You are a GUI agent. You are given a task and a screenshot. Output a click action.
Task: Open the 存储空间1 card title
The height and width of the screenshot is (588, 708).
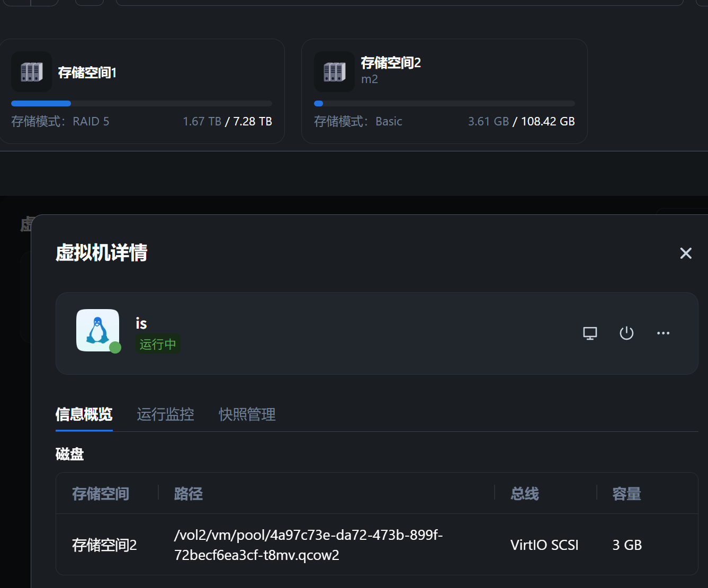pos(87,73)
